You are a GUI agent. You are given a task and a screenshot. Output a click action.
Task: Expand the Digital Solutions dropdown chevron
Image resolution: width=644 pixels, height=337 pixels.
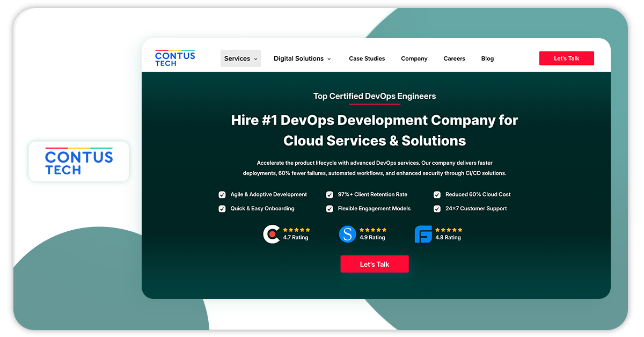[329, 59]
